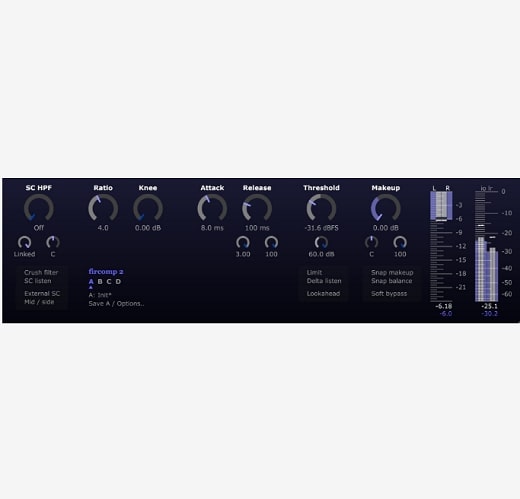
Task: Click the fircomp 2 logo
Action: coord(106,272)
